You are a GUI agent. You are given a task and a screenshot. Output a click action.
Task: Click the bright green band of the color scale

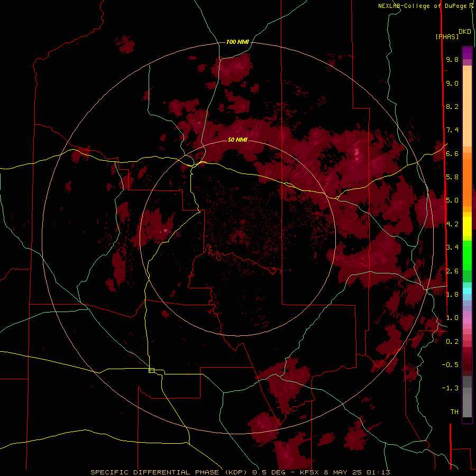[x=467, y=255]
